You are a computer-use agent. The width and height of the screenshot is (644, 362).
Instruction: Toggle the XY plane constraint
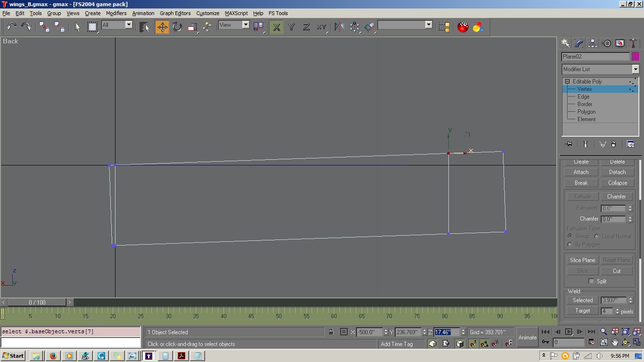(322, 27)
